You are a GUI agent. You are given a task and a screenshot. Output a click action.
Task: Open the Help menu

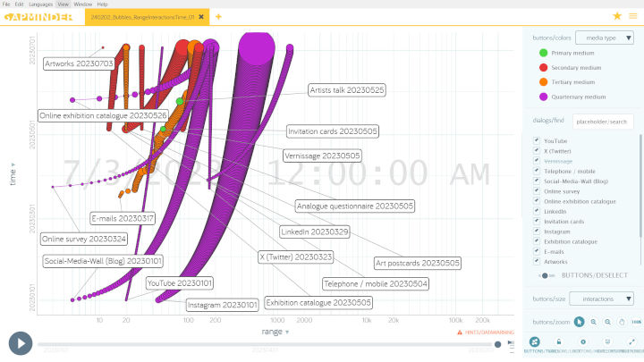coord(102,4)
